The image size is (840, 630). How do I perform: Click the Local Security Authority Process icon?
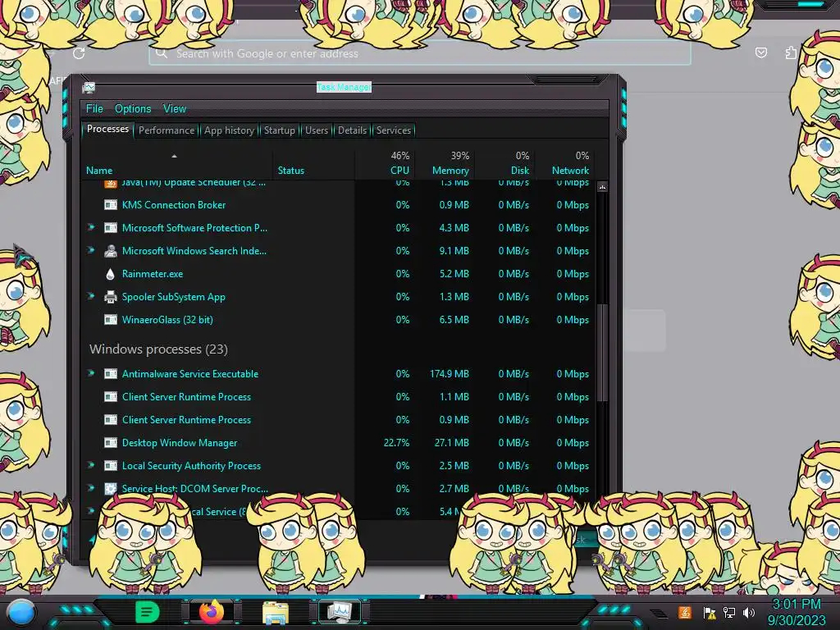pyautogui.click(x=111, y=466)
